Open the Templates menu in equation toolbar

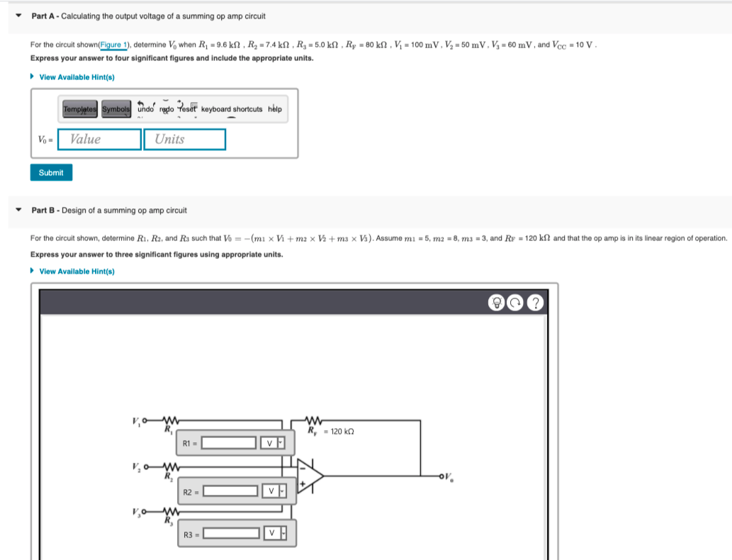pos(80,109)
